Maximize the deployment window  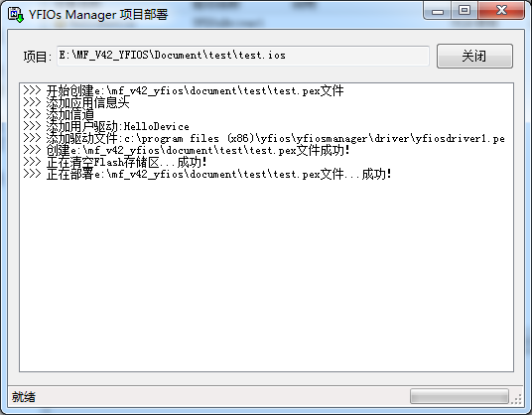[x=465, y=11]
